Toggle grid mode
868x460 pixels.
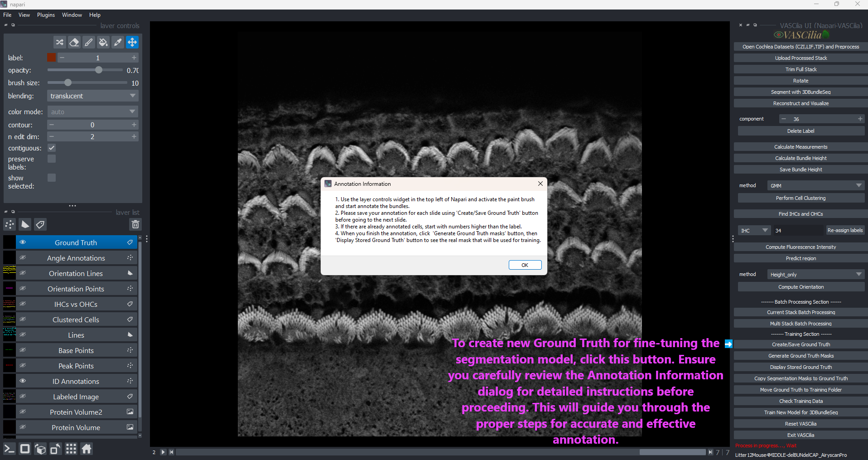71,449
